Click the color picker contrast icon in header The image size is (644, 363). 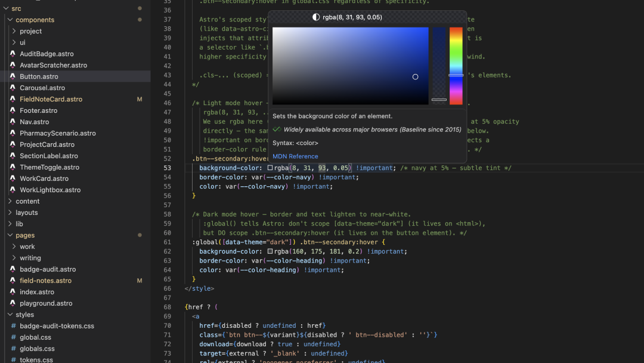316,17
